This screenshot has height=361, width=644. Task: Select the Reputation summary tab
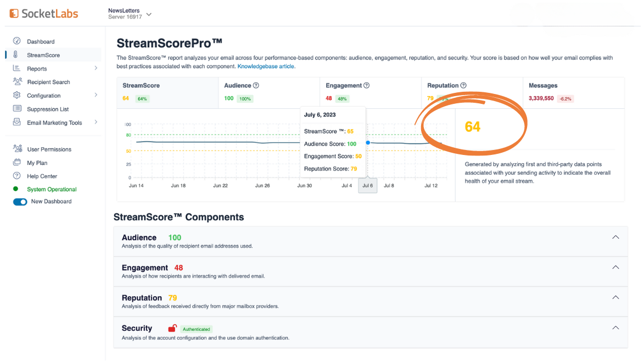coord(472,92)
